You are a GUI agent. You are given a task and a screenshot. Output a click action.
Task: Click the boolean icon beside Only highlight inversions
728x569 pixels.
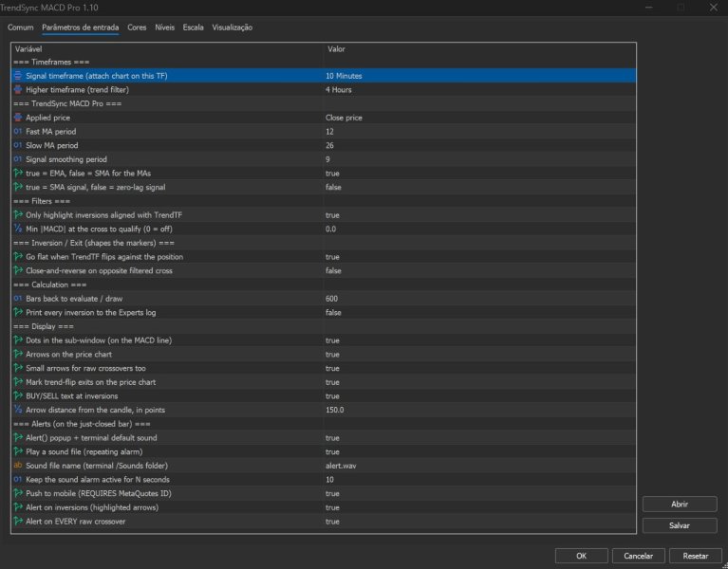click(18, 214)
